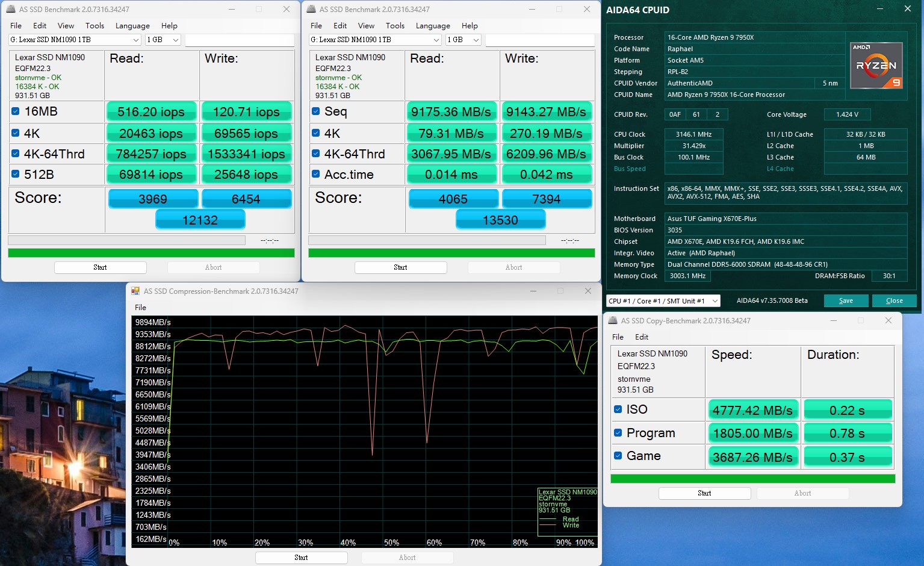Click AS SSD icon in middle window title bar

coord(311,9)
